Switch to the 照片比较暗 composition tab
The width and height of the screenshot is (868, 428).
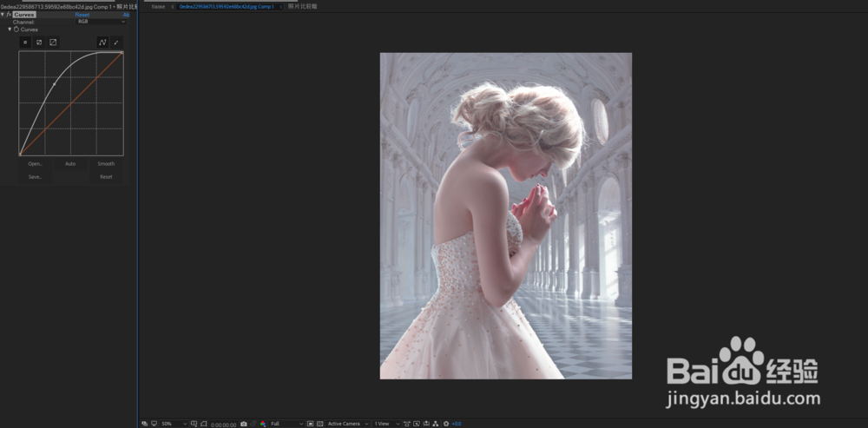302,7
